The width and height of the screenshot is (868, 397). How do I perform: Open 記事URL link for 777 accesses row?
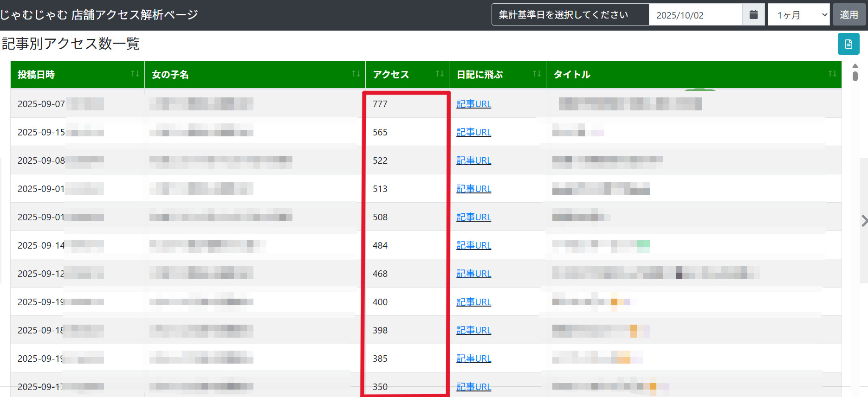(473, 104)
